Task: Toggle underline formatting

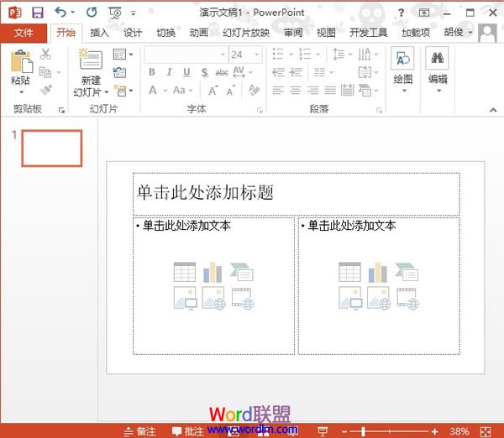Action: (186, 72)
